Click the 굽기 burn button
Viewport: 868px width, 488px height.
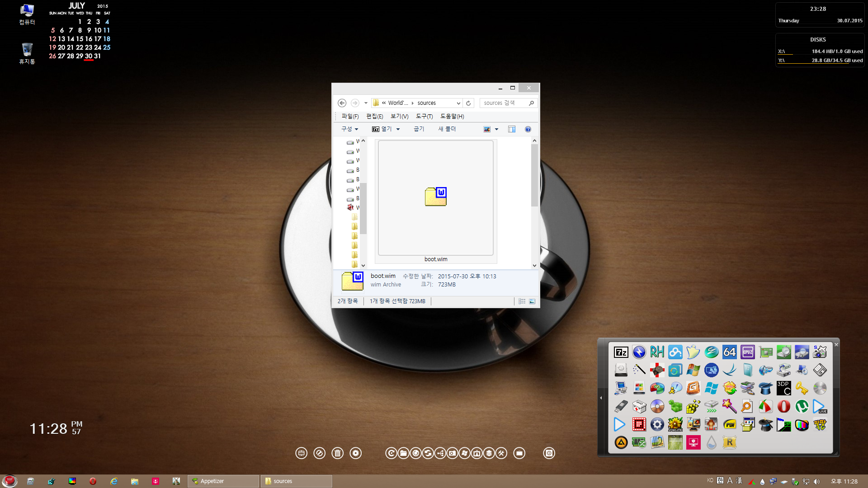[x=419, y=129]
